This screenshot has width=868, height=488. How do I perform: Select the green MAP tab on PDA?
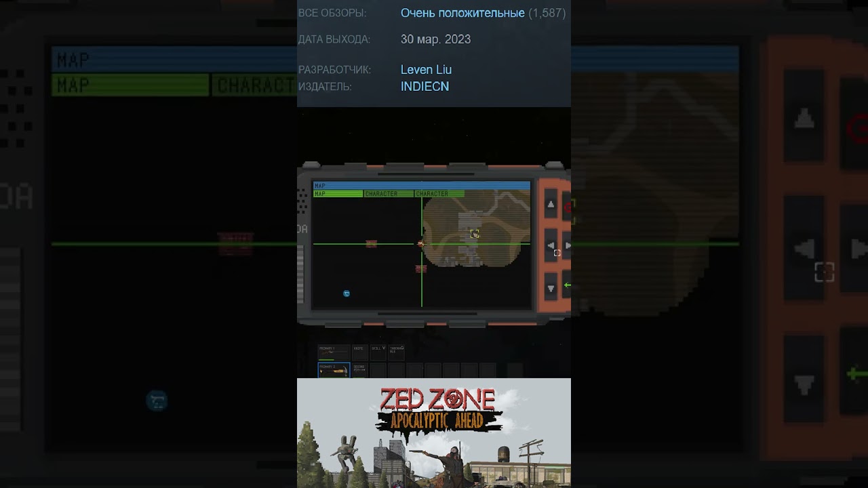[338, 194]
